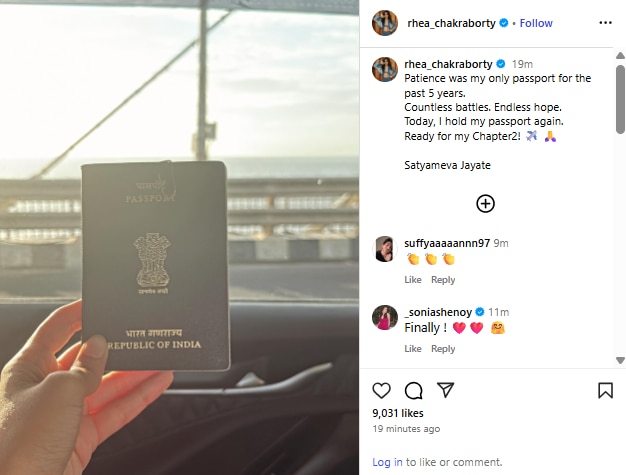Like _soniashenoy's comment
Image resolution: width=626 pixels, height=475 pixels.
(413, 349)
